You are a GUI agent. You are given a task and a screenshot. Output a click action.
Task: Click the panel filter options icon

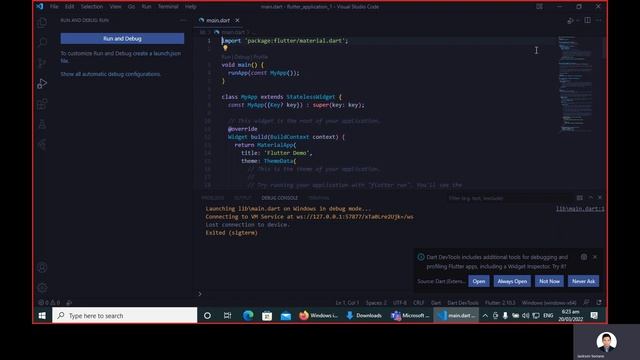point(580,198)
